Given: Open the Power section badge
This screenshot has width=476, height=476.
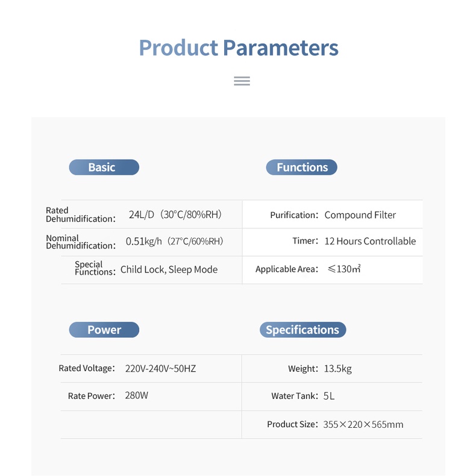Looking at the screenshot, I should tap(104, 330).
